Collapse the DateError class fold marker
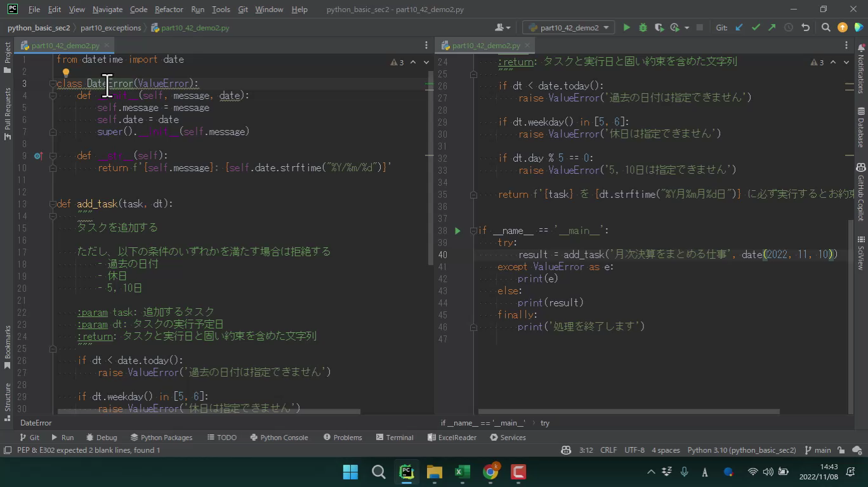 coord(53,84)
